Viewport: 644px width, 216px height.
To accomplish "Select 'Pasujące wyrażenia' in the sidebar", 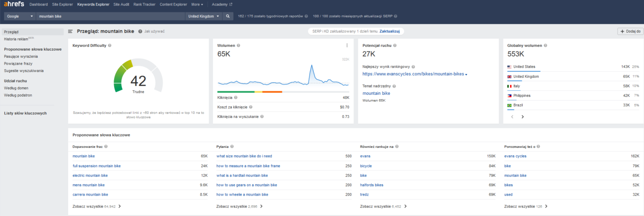I will pos(21,56).
